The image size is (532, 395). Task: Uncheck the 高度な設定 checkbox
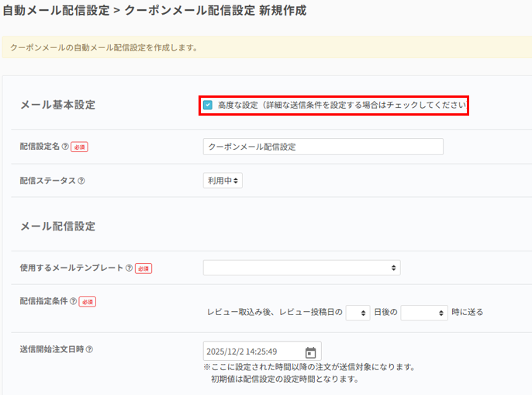tap(208, 105)
